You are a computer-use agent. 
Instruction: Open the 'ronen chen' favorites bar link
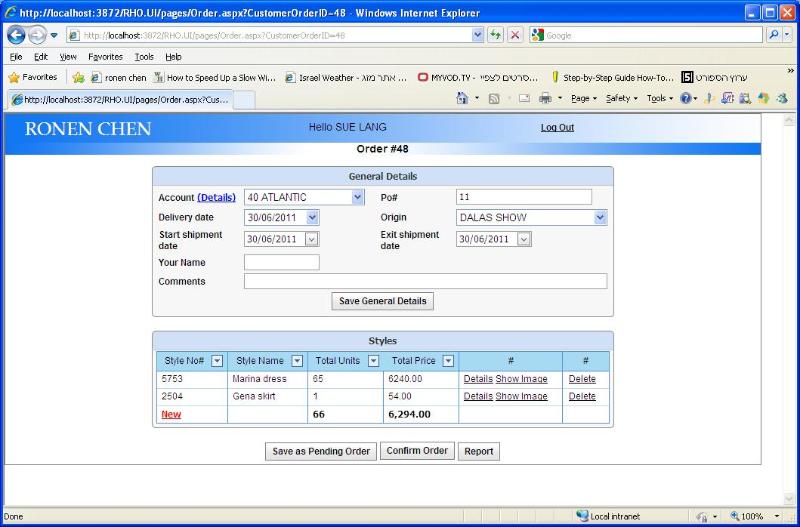pos(119,78)
